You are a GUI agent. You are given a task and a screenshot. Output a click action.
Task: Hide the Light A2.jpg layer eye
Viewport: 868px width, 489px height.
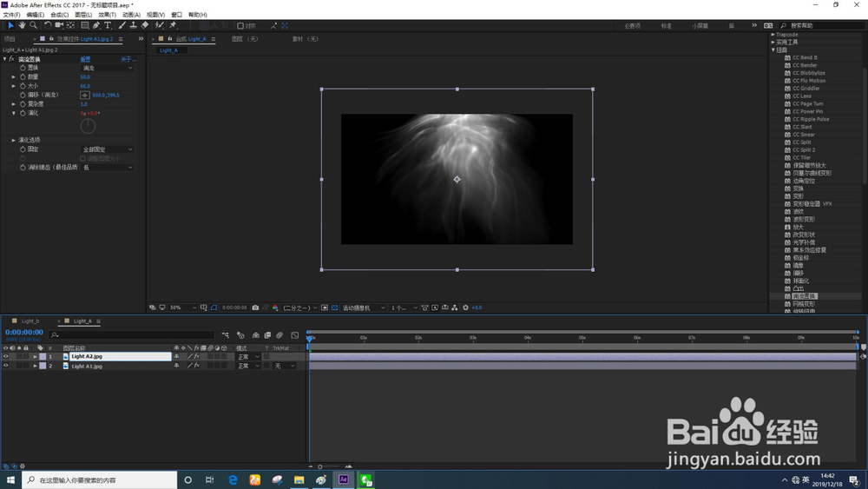[5, 357]
